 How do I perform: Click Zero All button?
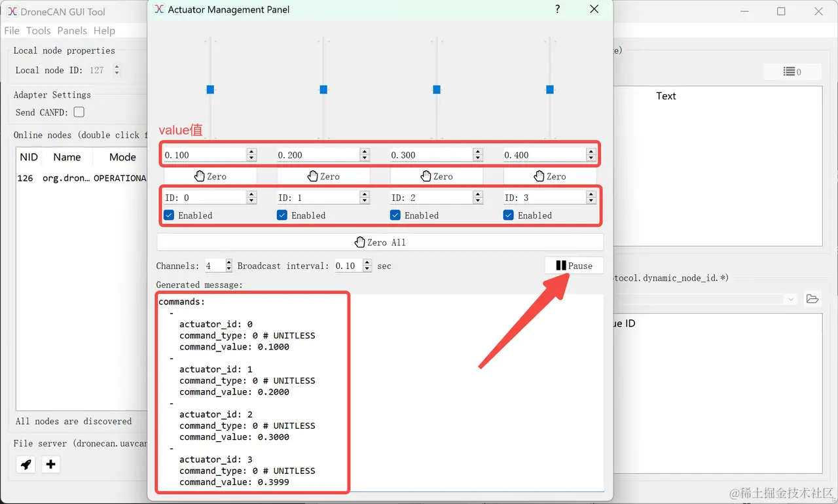380,242
